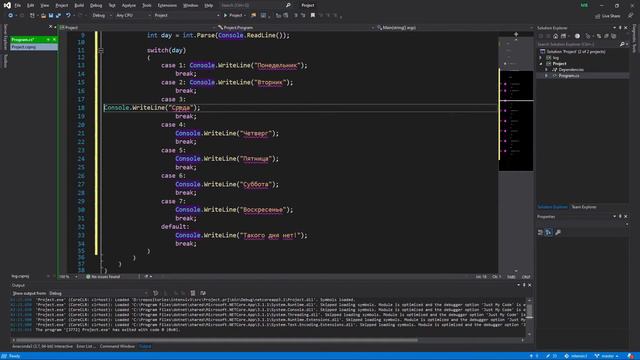The image size is (640, 360).
Task: Open the 'Show output from' Debug dropdown
Action: click(x=98, y=293)
